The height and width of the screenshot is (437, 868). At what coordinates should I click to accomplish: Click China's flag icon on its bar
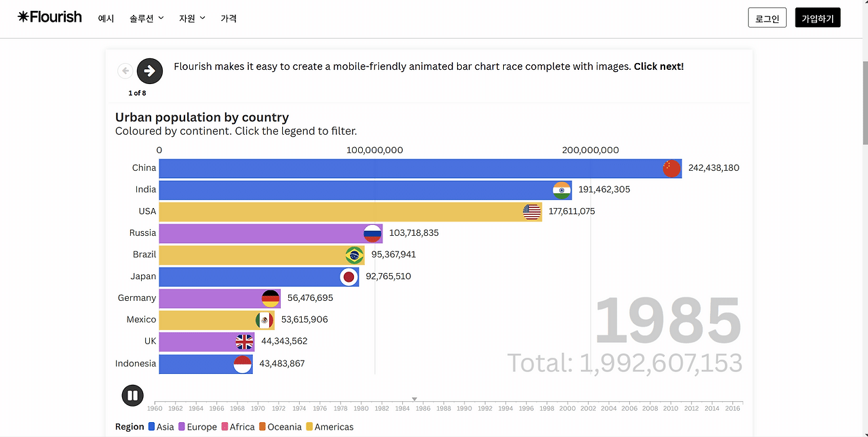pos(671,168)
